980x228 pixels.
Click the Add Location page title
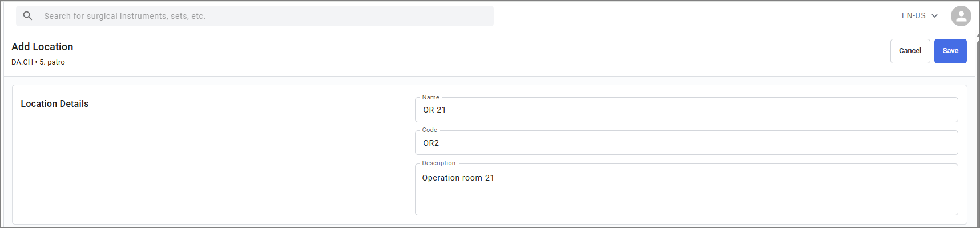click(42, 47)
